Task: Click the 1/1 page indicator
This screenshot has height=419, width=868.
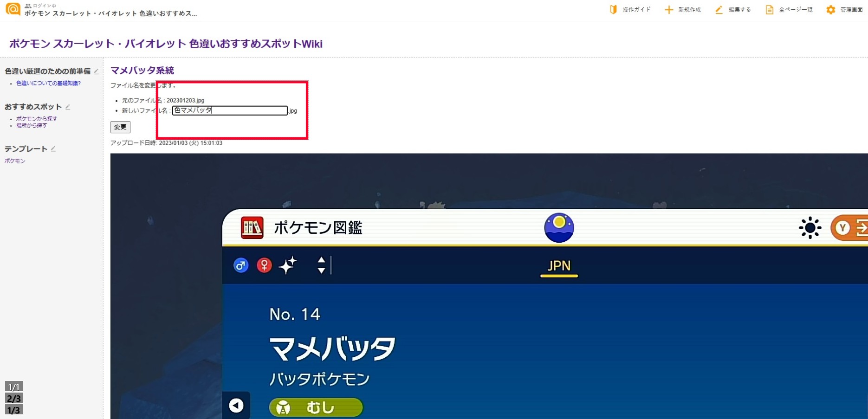Action: tap(14, 387)
